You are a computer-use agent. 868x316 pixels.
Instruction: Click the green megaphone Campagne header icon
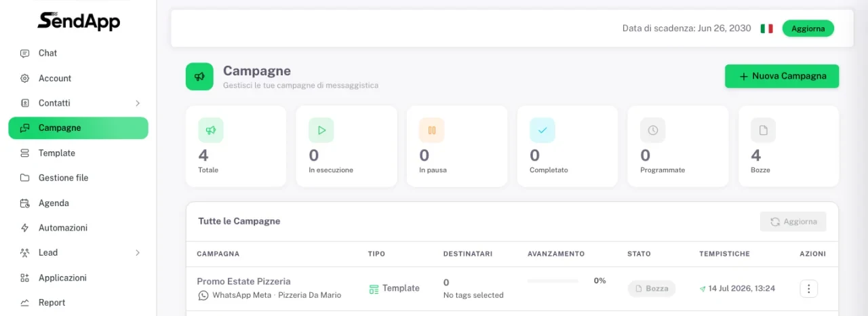(x=199, y=77)
